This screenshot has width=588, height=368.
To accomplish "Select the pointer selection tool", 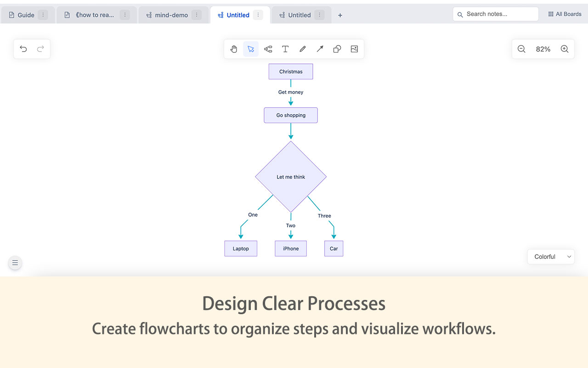I will [x=251, y=49].
